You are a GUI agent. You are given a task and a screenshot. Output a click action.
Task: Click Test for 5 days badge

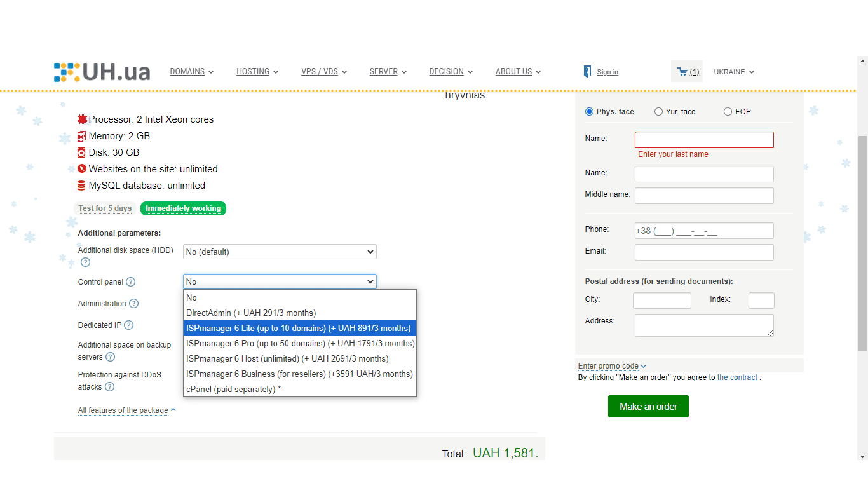[105, 208]
